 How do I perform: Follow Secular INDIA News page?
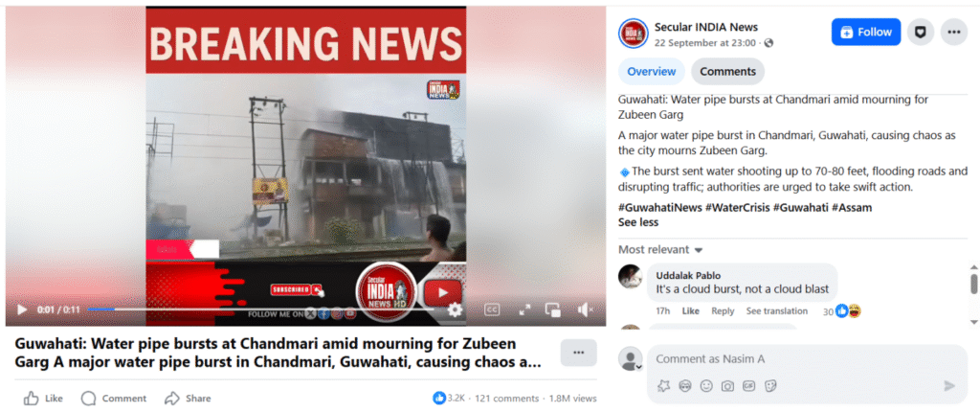(865, 32)
